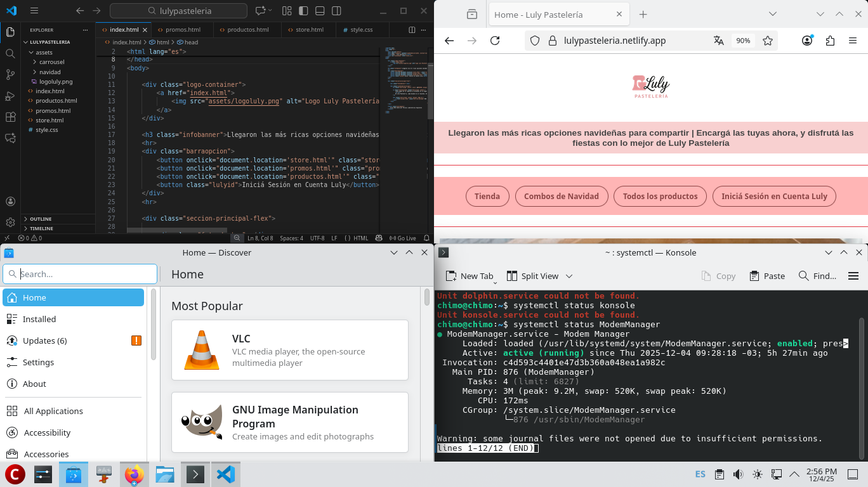Open the Split View dropdown arrow in Konsole
Screen dimensions: 868x487
[569, 276]
